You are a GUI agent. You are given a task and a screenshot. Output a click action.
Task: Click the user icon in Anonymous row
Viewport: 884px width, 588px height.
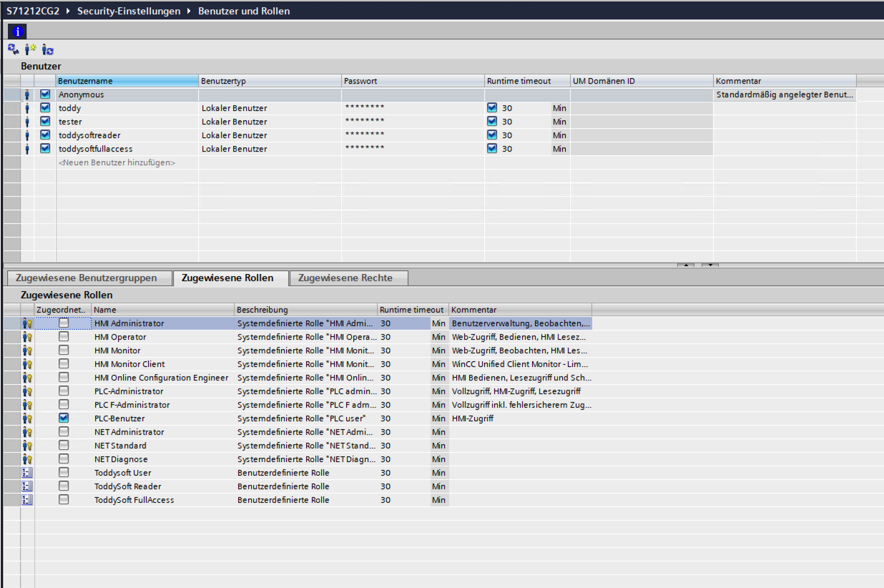tap(27, 94)
